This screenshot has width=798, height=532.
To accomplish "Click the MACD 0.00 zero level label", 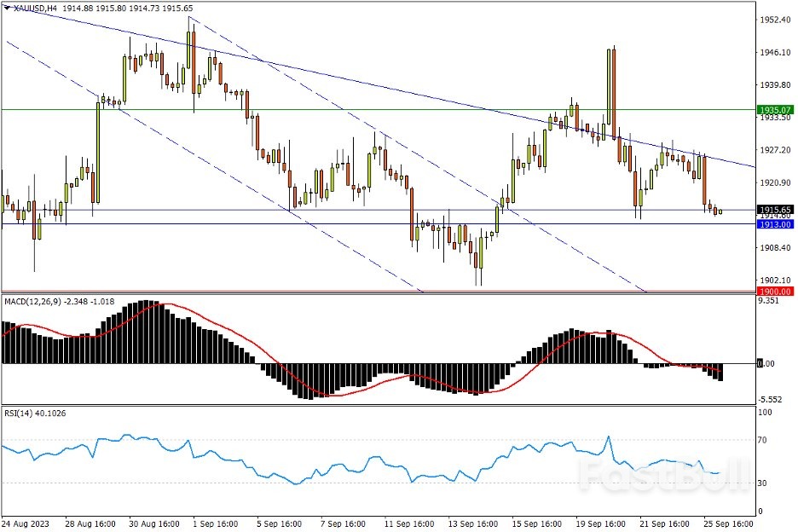I will coord(766,364).
